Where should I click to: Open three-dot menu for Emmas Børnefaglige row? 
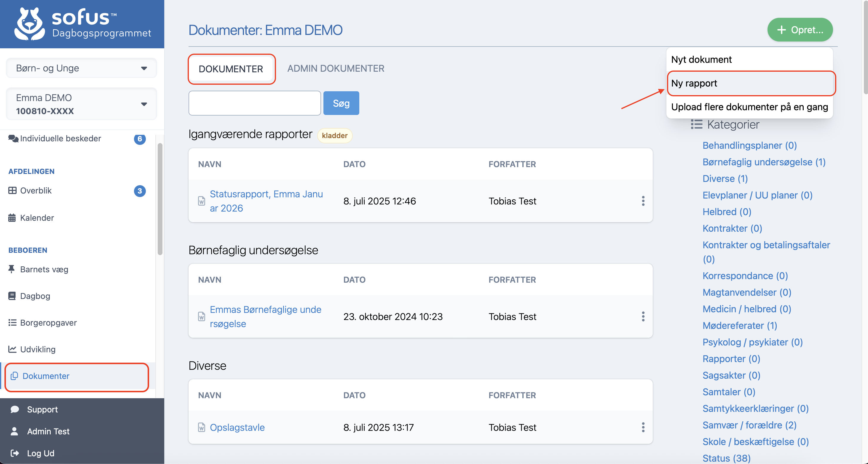tap(643, 316)
